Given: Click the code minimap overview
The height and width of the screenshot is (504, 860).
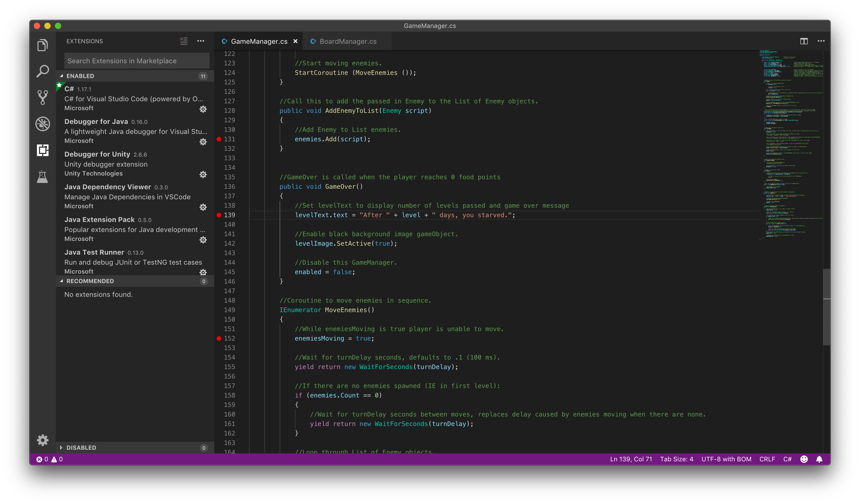Looking at the screenshot, I should [x=791, y=145].
